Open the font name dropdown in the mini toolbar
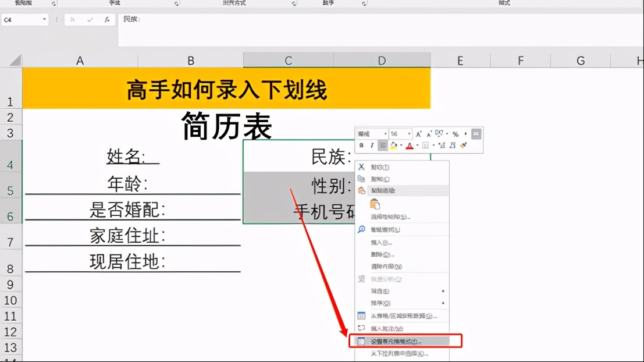The height and width of the screenshot is (362, 644). click(386, 134)
